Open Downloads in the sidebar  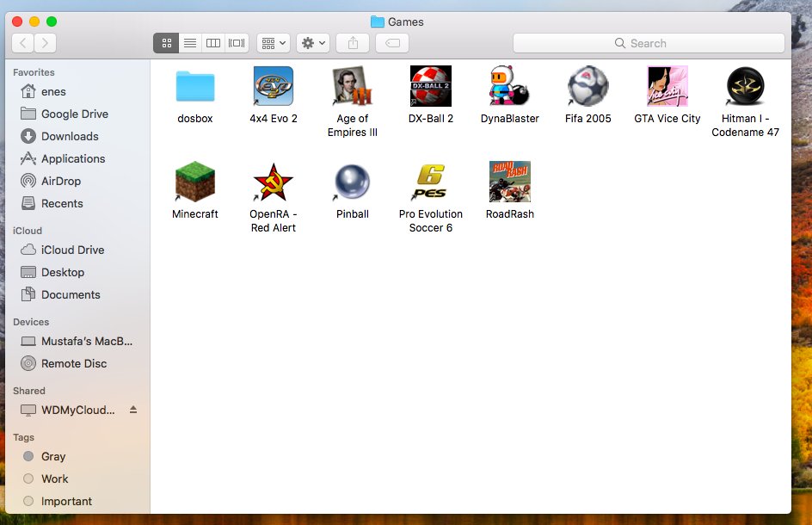click(77, 136)
